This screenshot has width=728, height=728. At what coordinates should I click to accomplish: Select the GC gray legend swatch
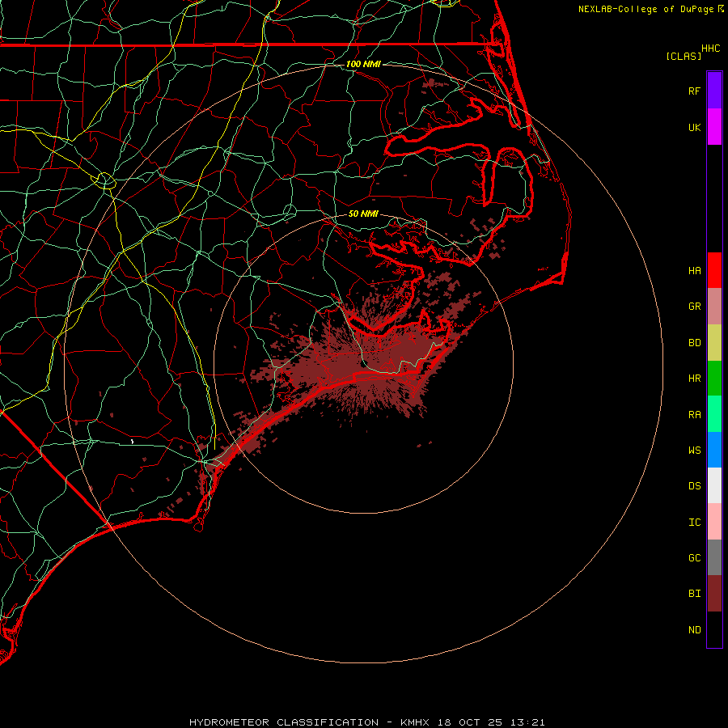click(x=714, y=557)
